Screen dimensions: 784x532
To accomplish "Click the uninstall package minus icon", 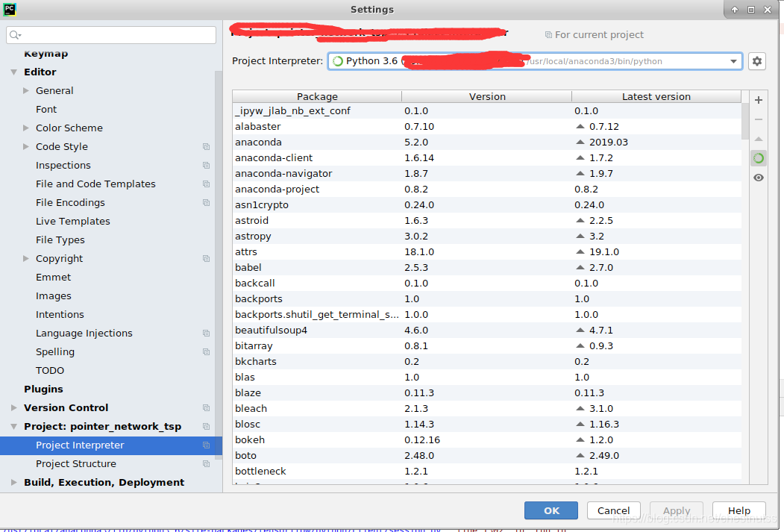I will 759,119.
